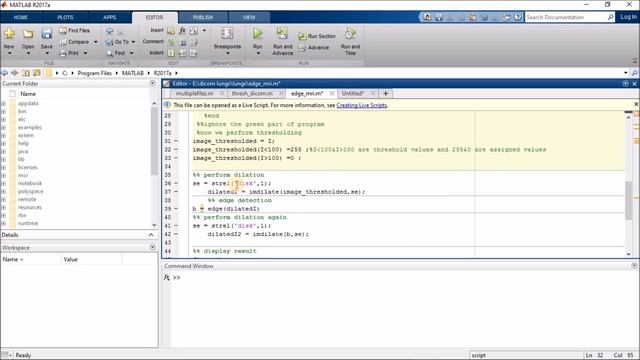Click the Open folder icon
640x360 pixels.
pos(28,34)
